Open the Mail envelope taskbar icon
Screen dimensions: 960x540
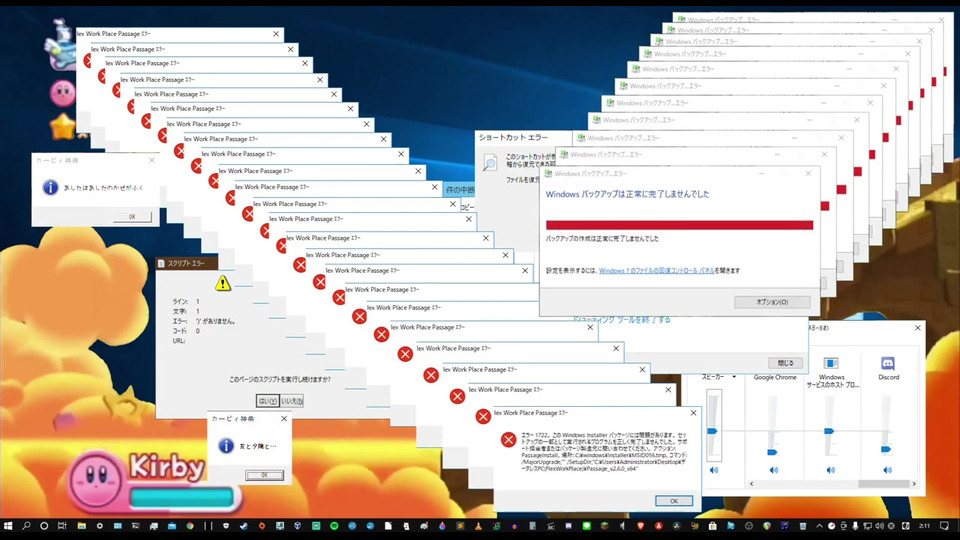point(172,526)
